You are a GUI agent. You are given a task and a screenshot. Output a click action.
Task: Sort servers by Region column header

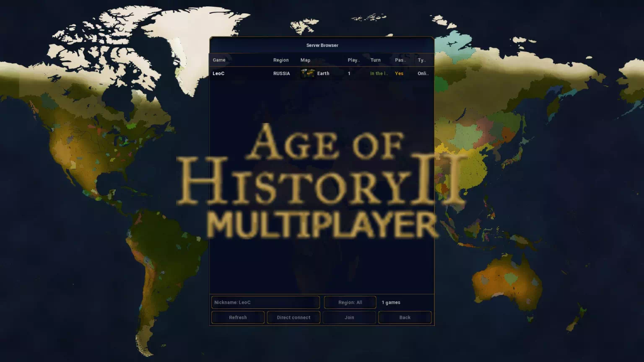click(x=281, y=60)
